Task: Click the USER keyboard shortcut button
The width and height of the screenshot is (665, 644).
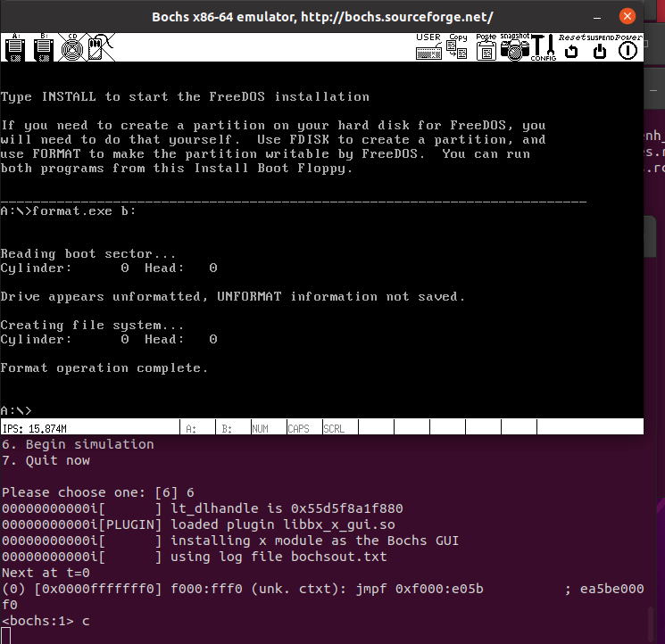Action: click(428, 47)
